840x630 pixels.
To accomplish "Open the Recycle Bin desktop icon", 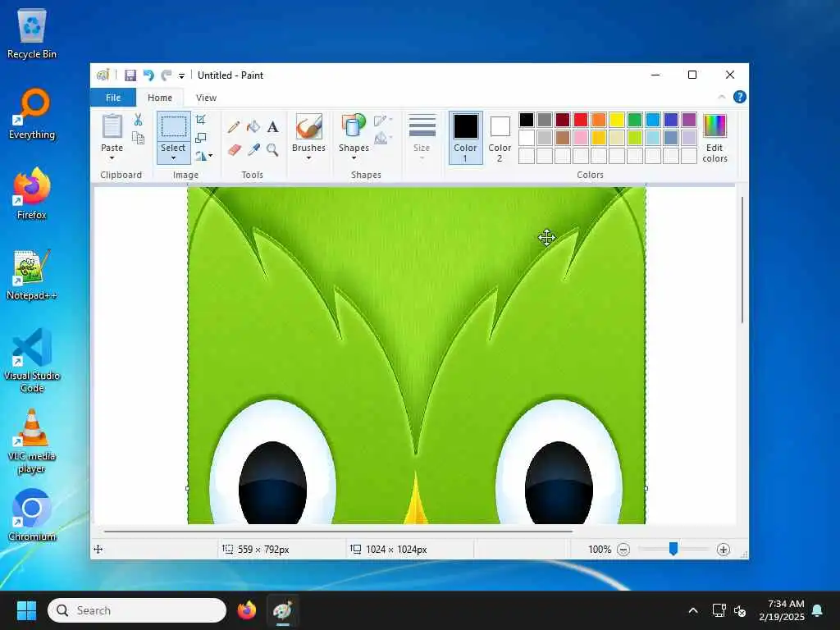I will click(x=32, y=34).
